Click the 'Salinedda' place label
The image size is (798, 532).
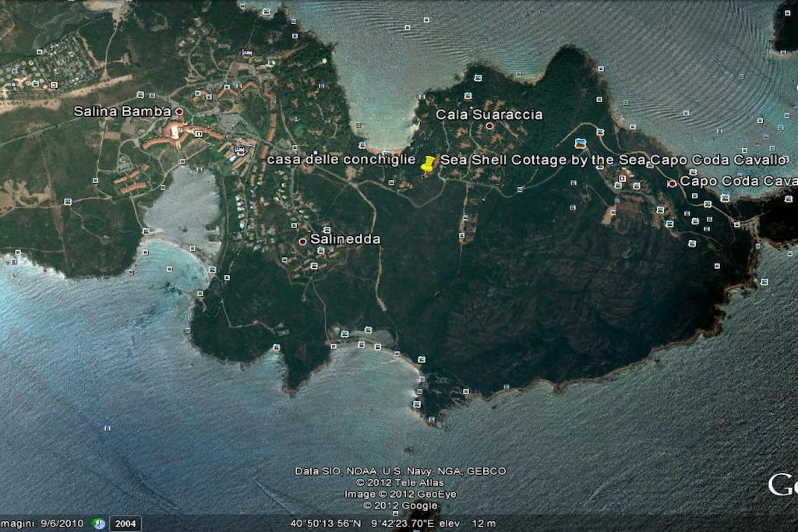[x=345, y=238]
